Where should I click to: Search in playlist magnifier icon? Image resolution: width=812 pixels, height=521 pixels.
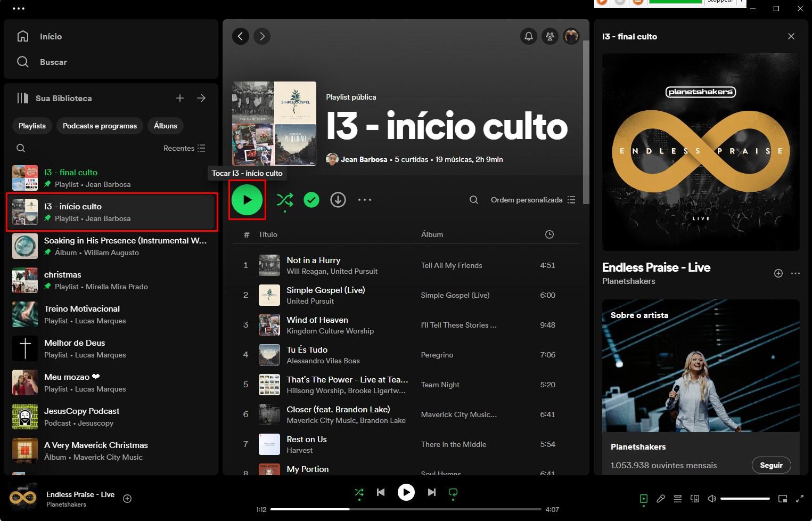click(x=473, y=200)
